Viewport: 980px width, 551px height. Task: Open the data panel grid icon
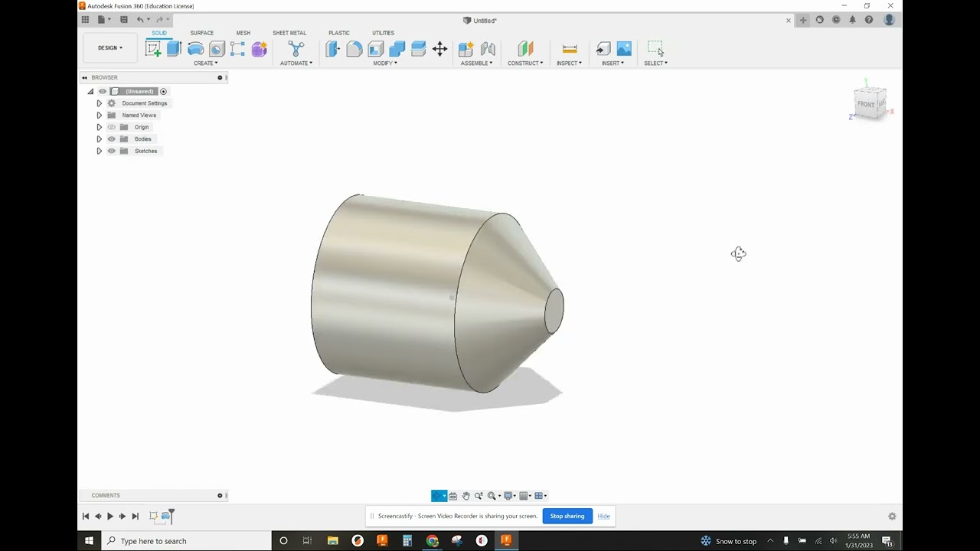coord(85,20)
